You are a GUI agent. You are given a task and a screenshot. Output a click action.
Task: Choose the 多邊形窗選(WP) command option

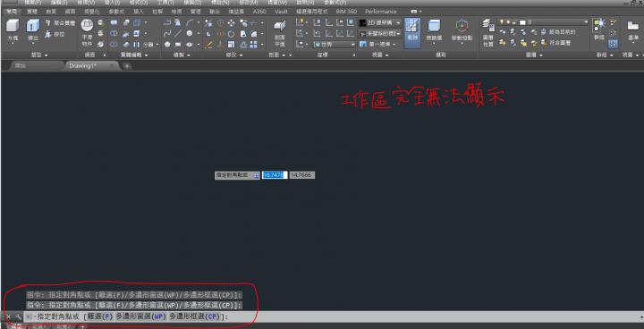tap(141, 316)
